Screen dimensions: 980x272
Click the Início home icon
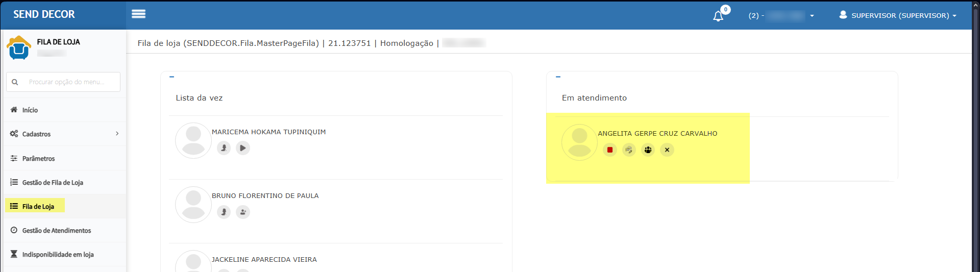14,110
